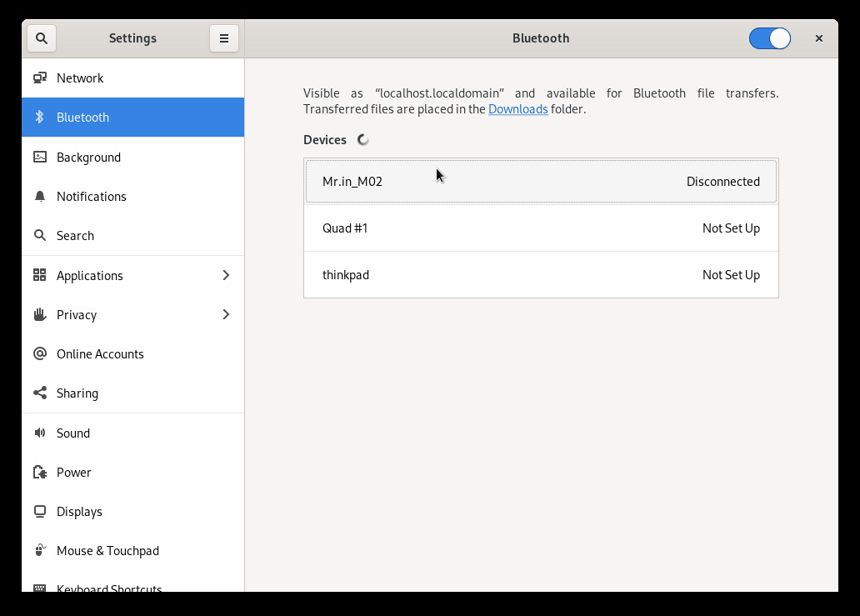Screen dimensions: 860x616
Task: Expand the Privacy chevron arrow
Action: (x=226, y=315)
